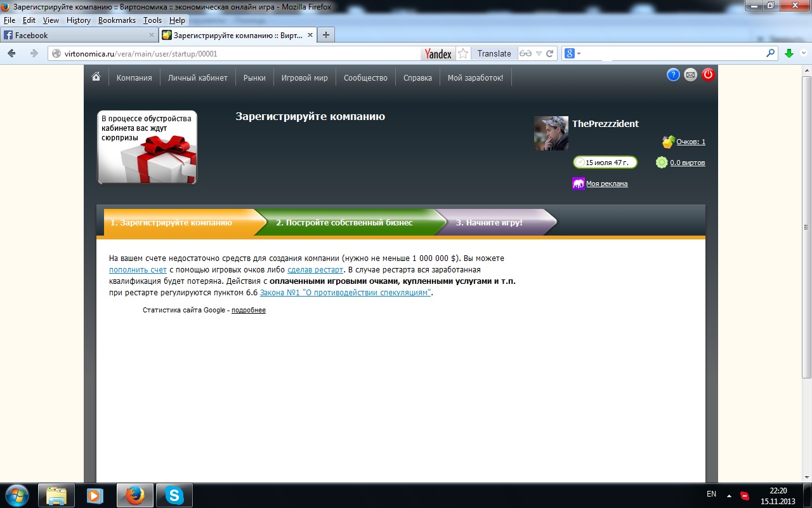This screenshot has width=812, height=508.
Task: Click the Translate button in the address bar
Action: (494, 54)
